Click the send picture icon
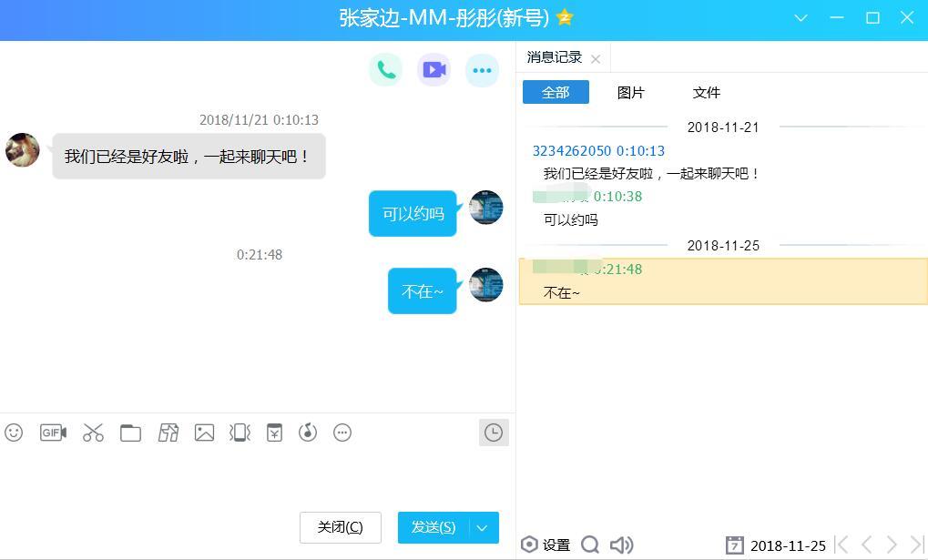Screen dimensions: 928x560 coord(204,433)
